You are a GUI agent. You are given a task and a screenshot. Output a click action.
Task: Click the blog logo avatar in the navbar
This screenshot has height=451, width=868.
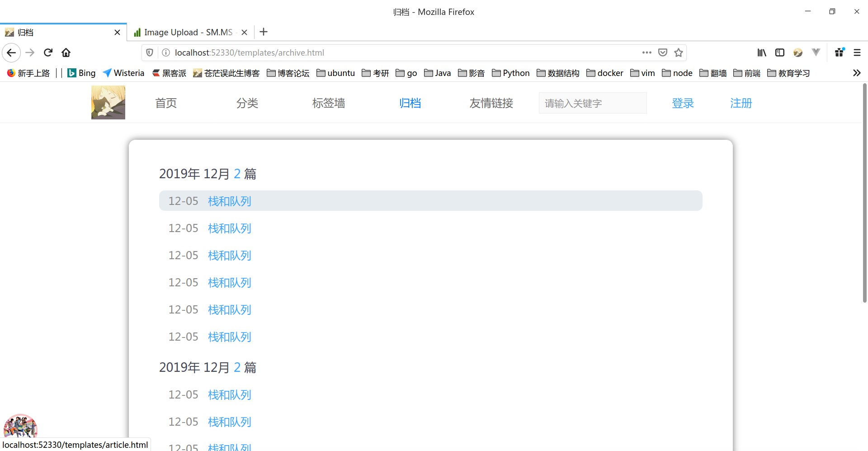coord(108,102)
